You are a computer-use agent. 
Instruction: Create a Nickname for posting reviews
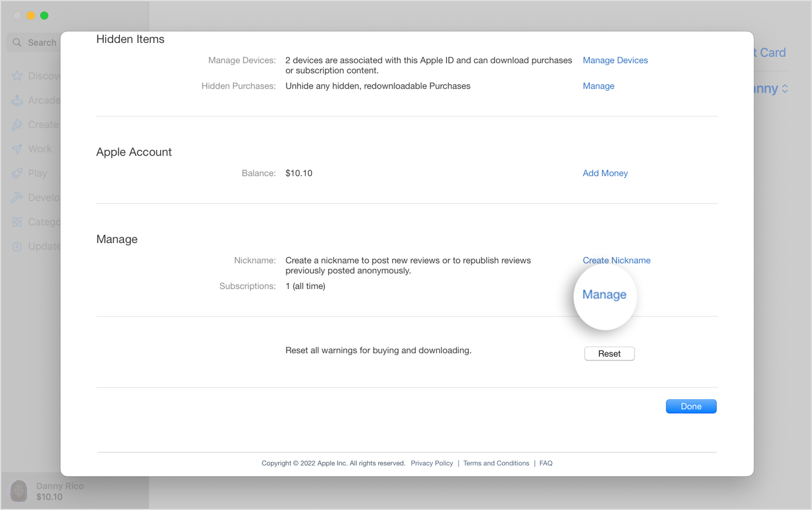[617, 260]
